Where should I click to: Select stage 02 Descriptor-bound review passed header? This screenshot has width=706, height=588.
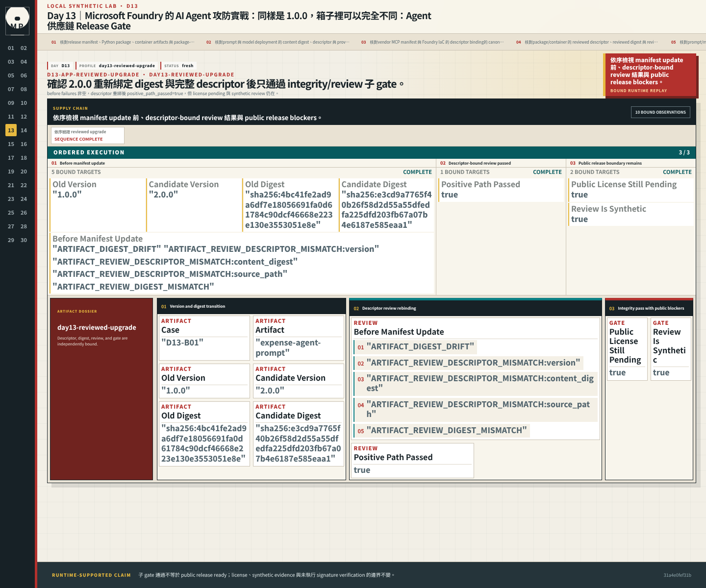(x=501, y=163)
